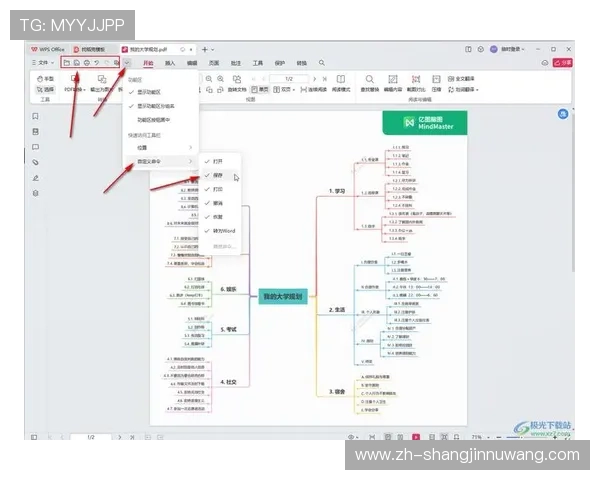Toggle the Save (保存) command checkmark
Image resolution: width=600 pixels, height=480 pixels.
(x=220, y=175)
